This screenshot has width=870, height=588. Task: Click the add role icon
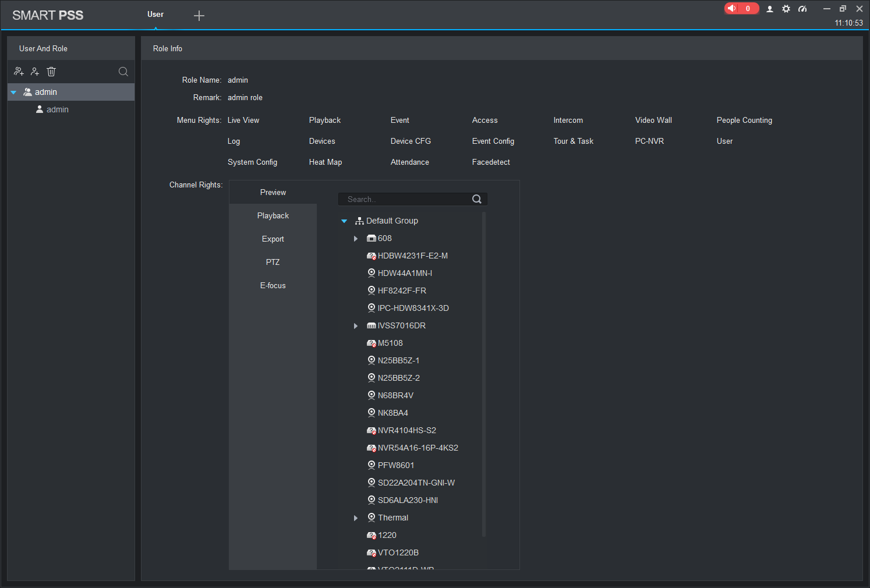tap(19, 72)
